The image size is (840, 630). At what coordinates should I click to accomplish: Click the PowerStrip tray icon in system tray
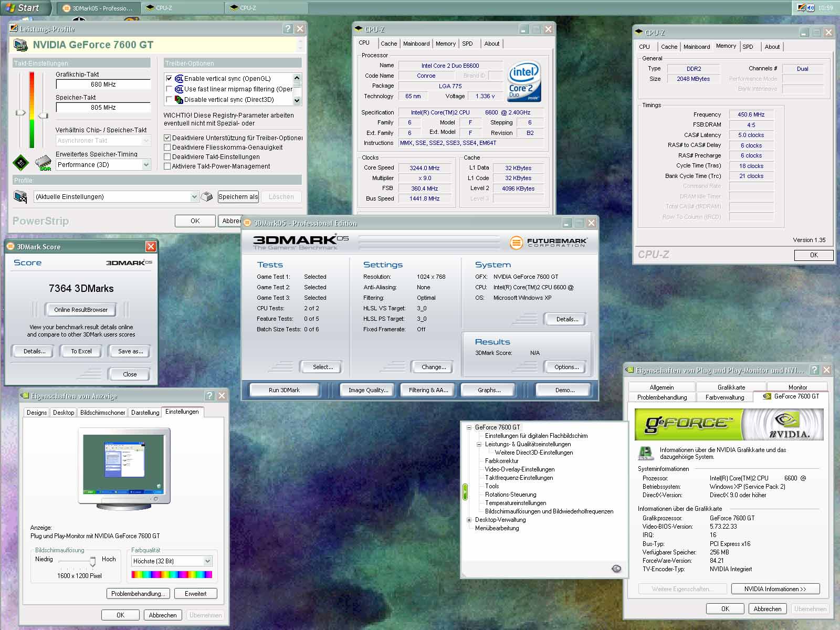[x=801, y=7]
